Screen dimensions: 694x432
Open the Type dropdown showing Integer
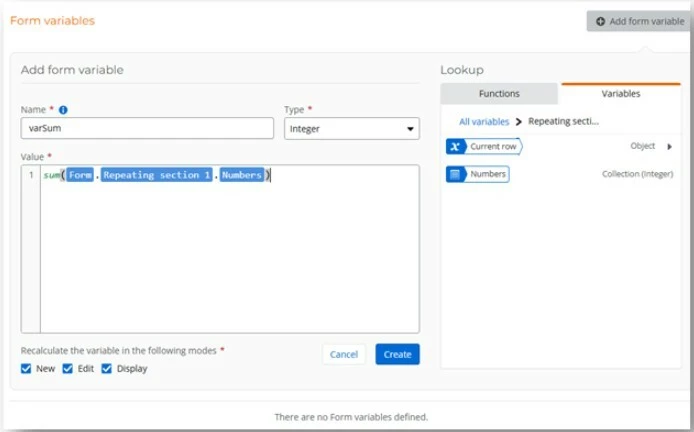pos(352,128)
